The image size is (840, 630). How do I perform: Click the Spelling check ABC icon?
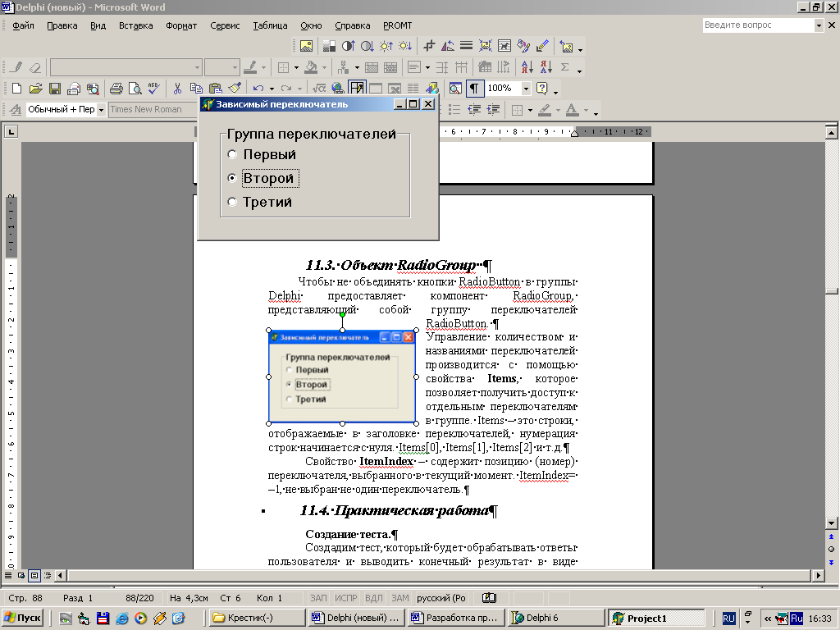click(x=153, y=89)
